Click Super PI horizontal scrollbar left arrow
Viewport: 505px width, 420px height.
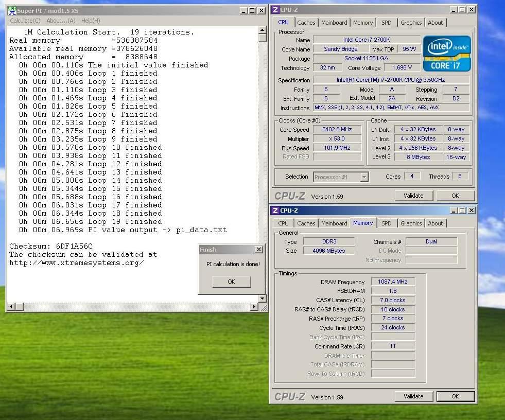tap(11, 306)
